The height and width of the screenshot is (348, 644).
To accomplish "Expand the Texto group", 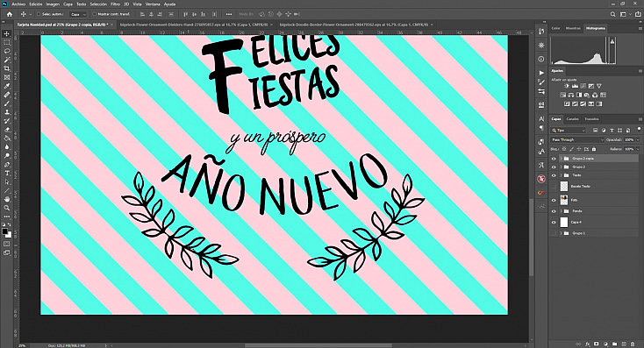I will point(561,175).
